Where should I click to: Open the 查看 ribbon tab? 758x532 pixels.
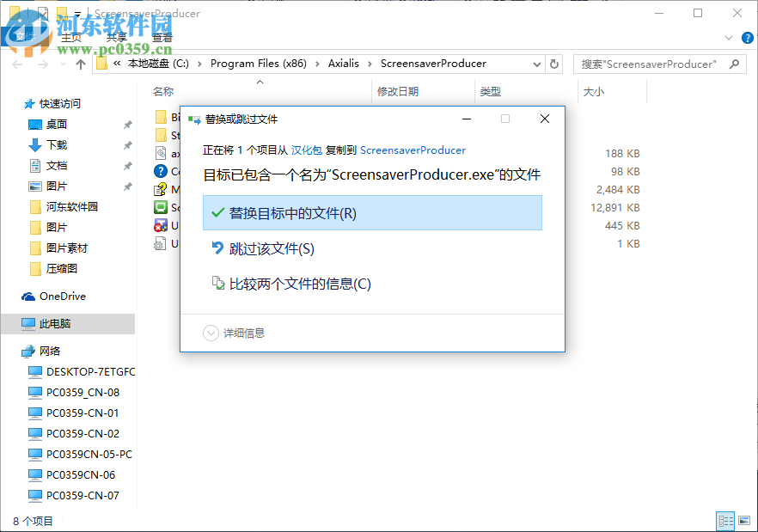[x=162, y=37]
